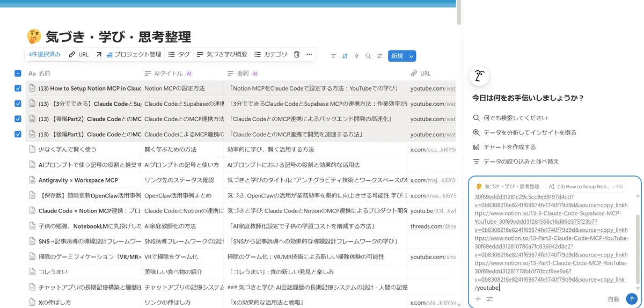Image resolution: width=644 pixels, height=308 pixels.
Task: Click the filter icon in database toolbar
Action: pyautogui.click(x=333, y=56)
